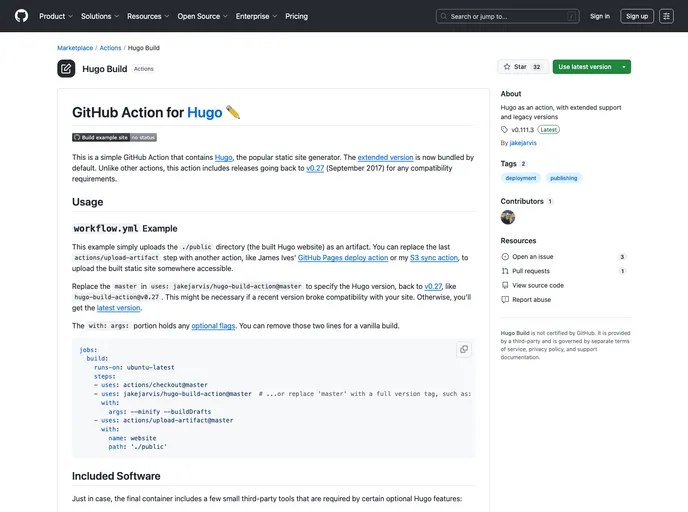Select the publishing tag
The height and width of the screenshot is (512, 688).
coord(563,178)
